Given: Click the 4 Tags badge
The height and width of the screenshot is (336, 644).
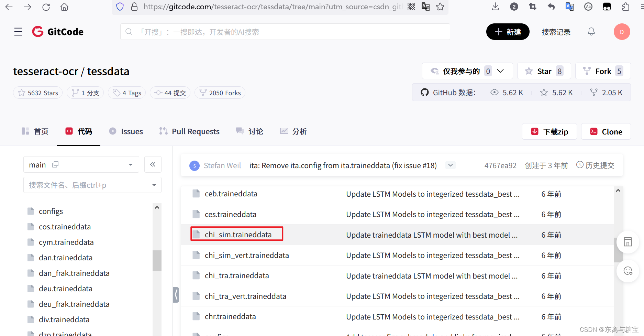Looking at the screenshot, I should 127,93.
